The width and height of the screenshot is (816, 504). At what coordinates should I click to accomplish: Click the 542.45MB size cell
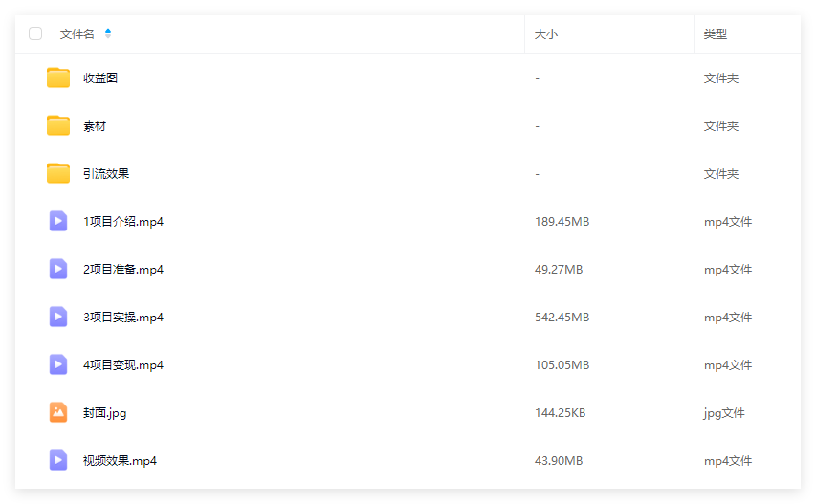(x=562, y=318)
